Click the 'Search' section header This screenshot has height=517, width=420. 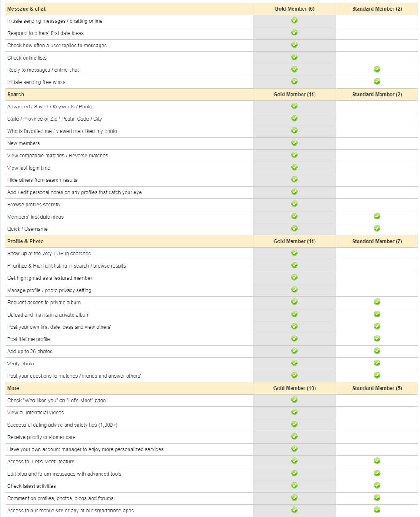(16, 95)
